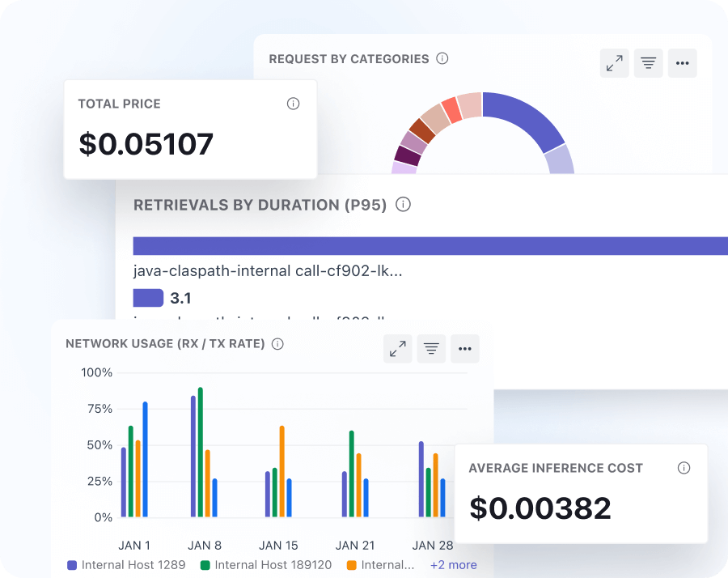Click the orange bar on JAN 15
The image size is (728, 578).
tap(281, 471)
